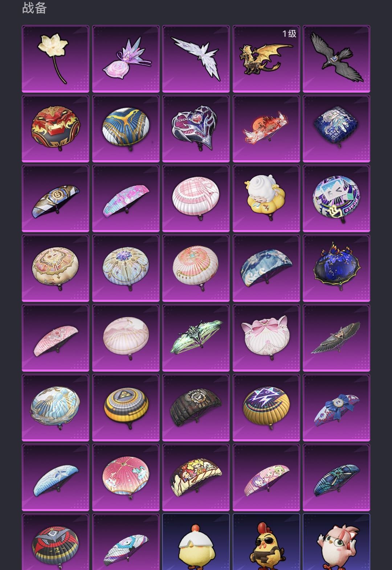
Task: Choose the yellow and grey striped parachute
Action: click(x=126, y=408)
